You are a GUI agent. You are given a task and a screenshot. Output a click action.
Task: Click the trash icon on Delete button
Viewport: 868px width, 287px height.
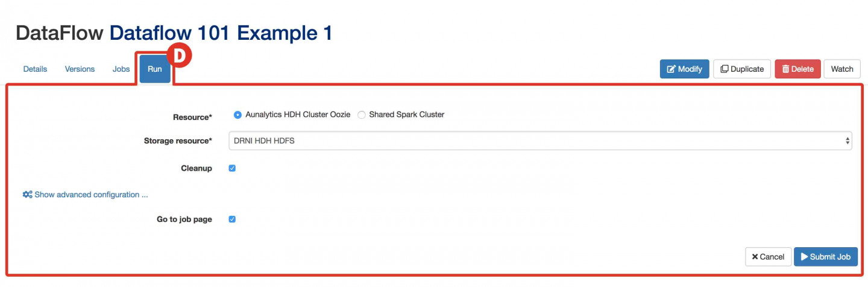785,69
